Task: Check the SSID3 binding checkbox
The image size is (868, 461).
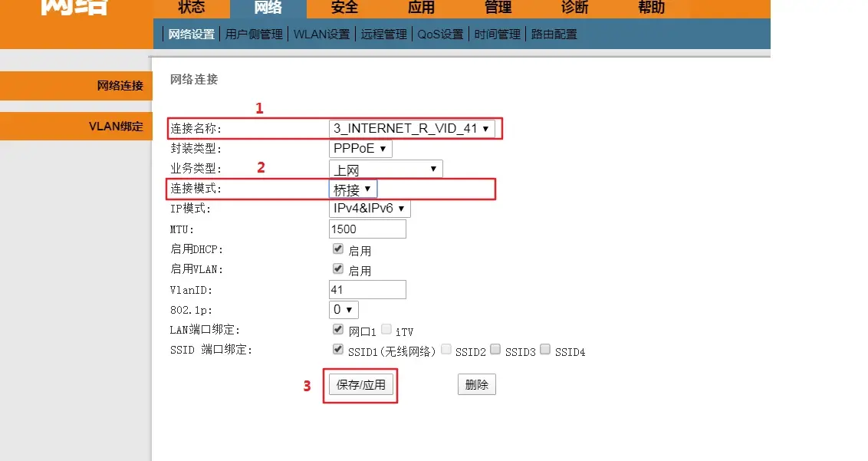Action: click(495, 350)
